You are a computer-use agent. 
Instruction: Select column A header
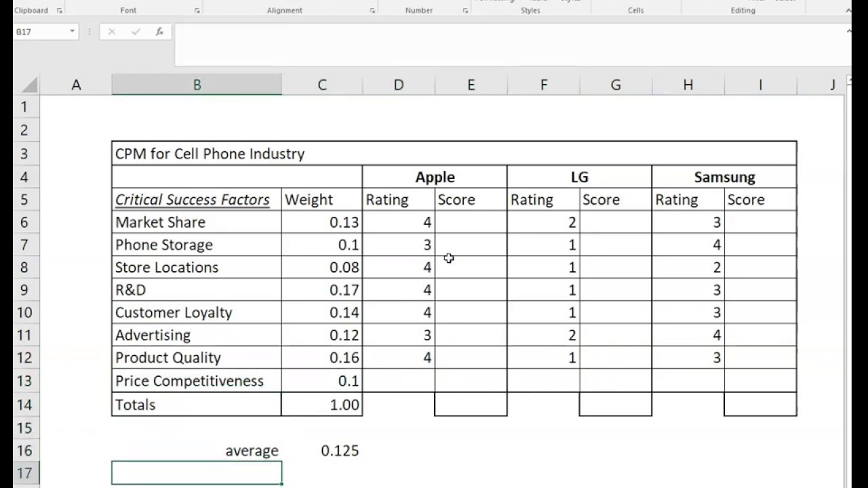pyautogui.click(x=76, y=85)
